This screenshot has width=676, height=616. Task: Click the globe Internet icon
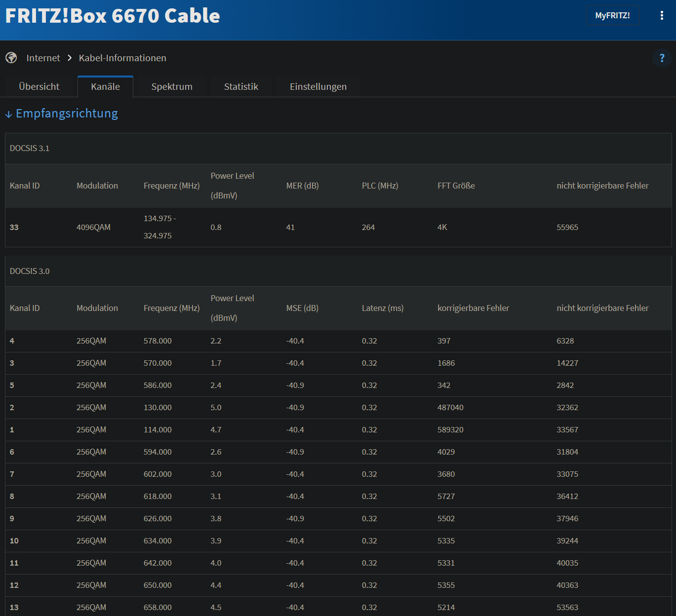click(11, 58)
